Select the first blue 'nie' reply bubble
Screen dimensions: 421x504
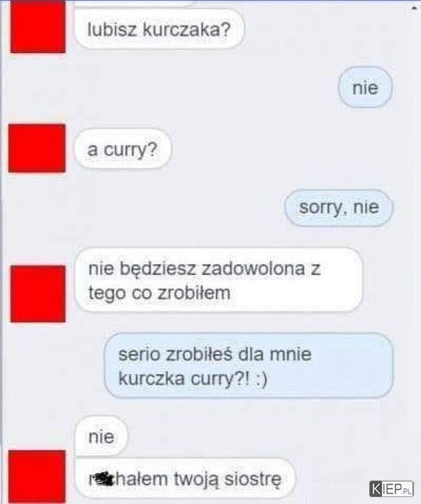coord(365,88)
